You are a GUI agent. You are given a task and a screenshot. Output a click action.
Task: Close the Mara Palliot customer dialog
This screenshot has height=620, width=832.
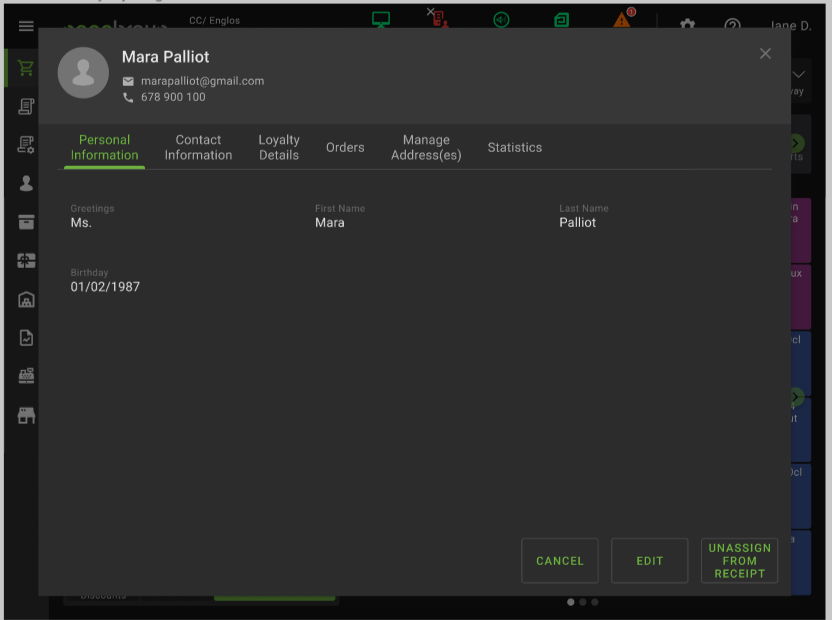(x=765, y=54)
